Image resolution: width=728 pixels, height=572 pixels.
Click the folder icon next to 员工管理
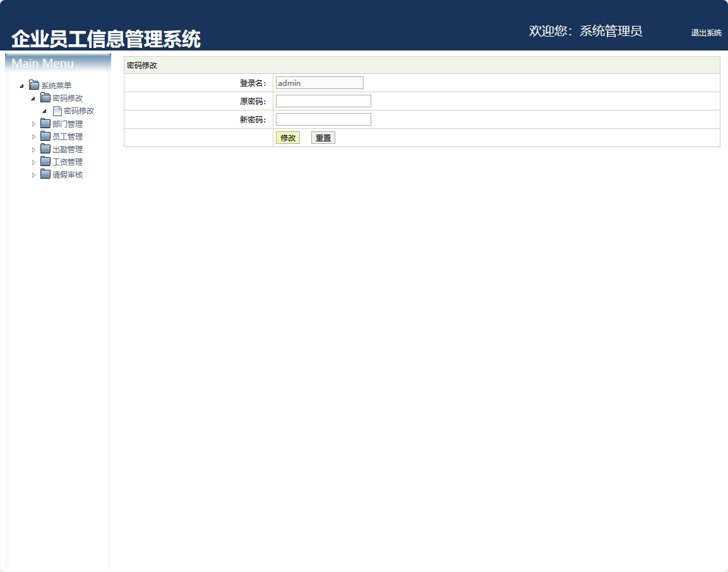coord(45,136)
